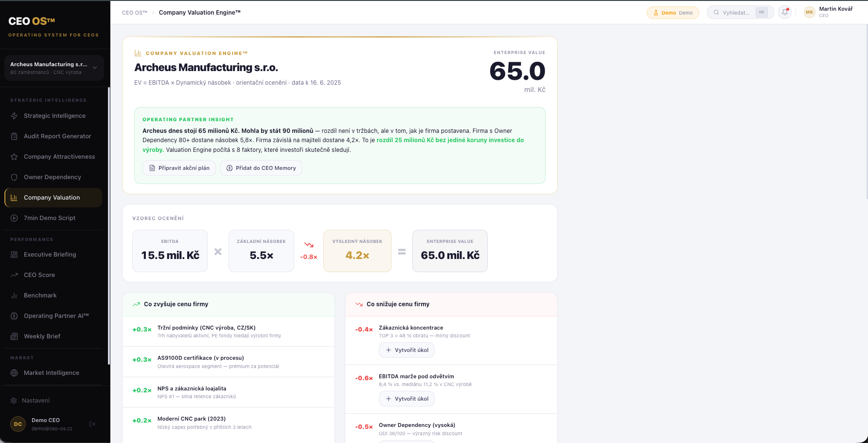
Task: Click the ⌘K shortcut badge in search
Action: (x=762, y=13)
